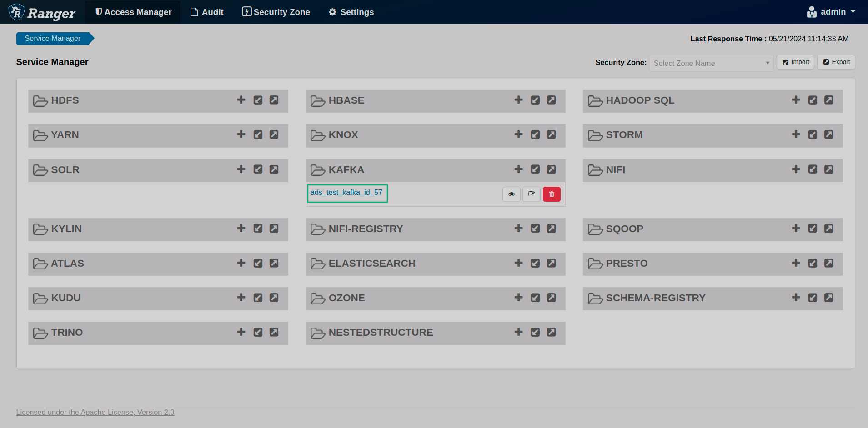Import into the KAFKA service

(x=535, y=169)
